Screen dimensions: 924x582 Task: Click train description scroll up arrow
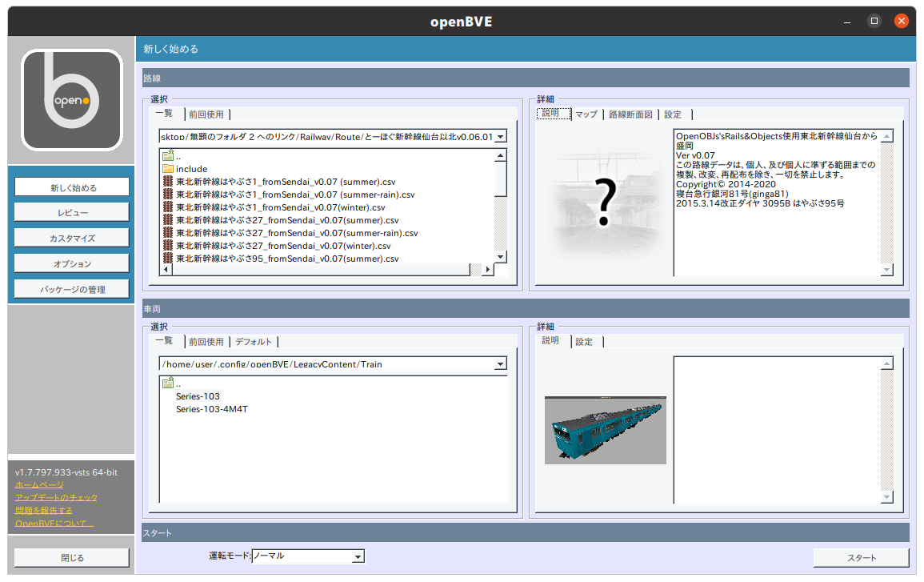(887, 363)
